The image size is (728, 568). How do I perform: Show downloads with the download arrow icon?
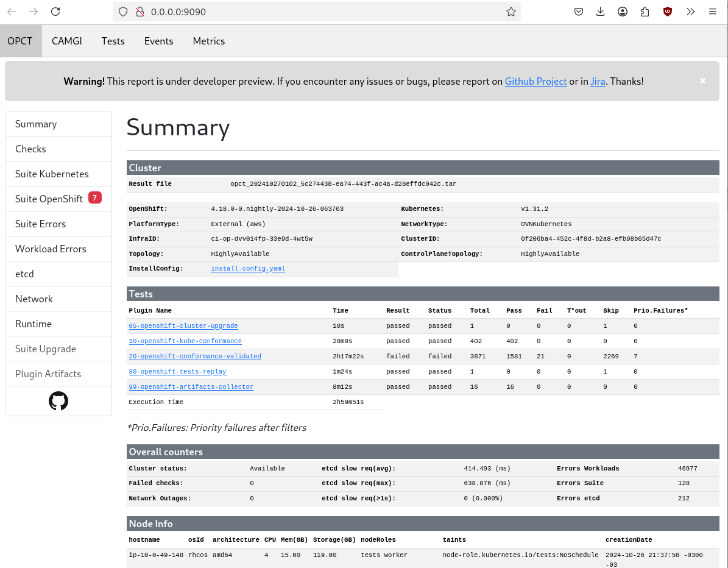[600, 12]
